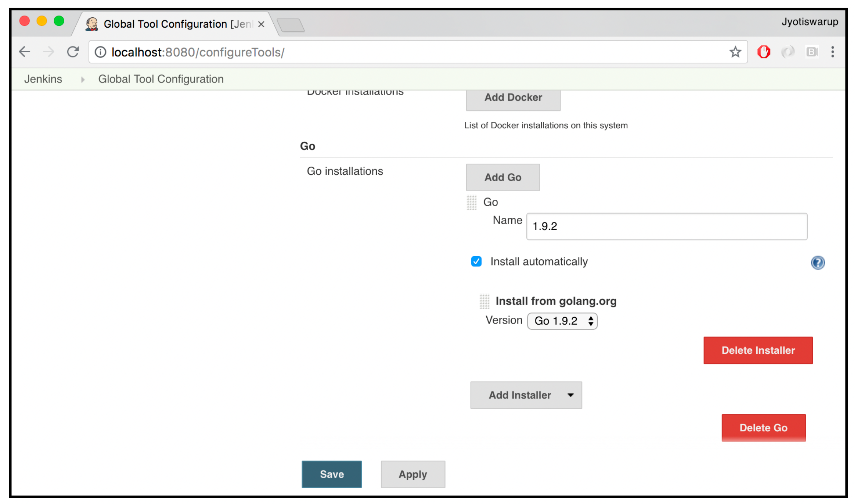Focus the Go Name input field
Screen dimensions: 855x504
pyautogui.click(x=667, y=227)
